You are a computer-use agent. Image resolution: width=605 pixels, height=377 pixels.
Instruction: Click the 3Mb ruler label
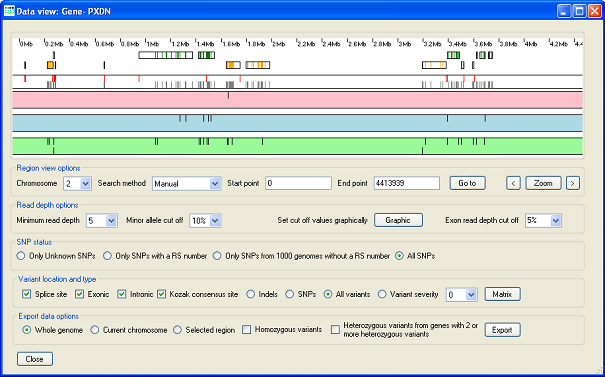(404, 44)
